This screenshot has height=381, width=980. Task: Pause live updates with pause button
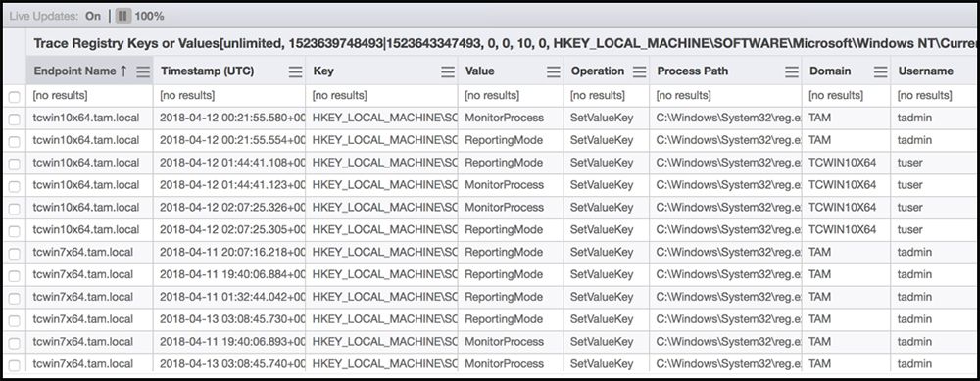pyautogui.click(x=123, y=16)
